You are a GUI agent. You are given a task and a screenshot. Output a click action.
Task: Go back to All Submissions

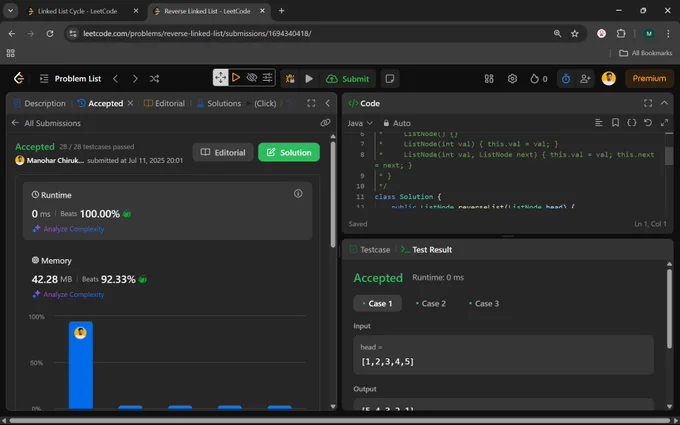coord(46,123)
